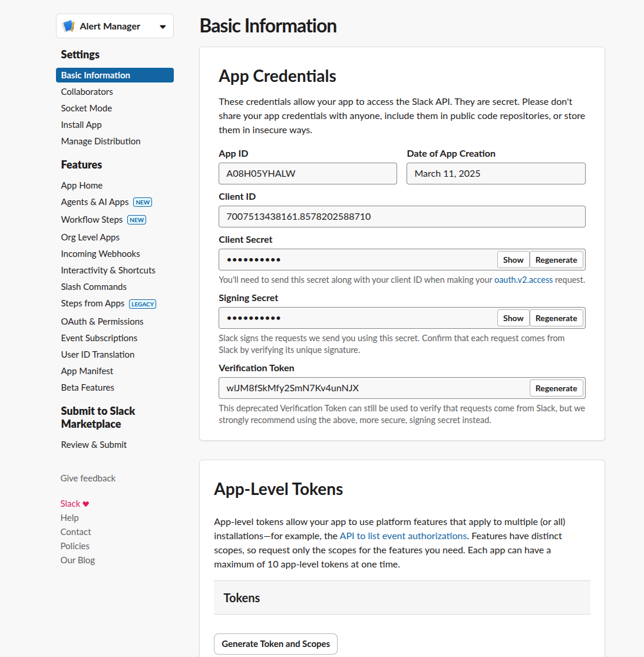Open the OAuth & Permissions section
This screenshot has width=644, height=657.
click(x=102, y=321)
